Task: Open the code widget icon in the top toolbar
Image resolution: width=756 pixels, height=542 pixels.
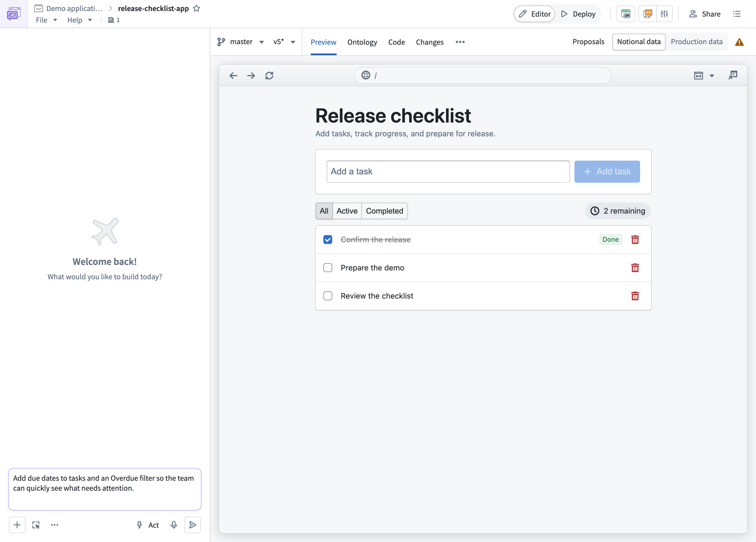Action: coord(647,14)
